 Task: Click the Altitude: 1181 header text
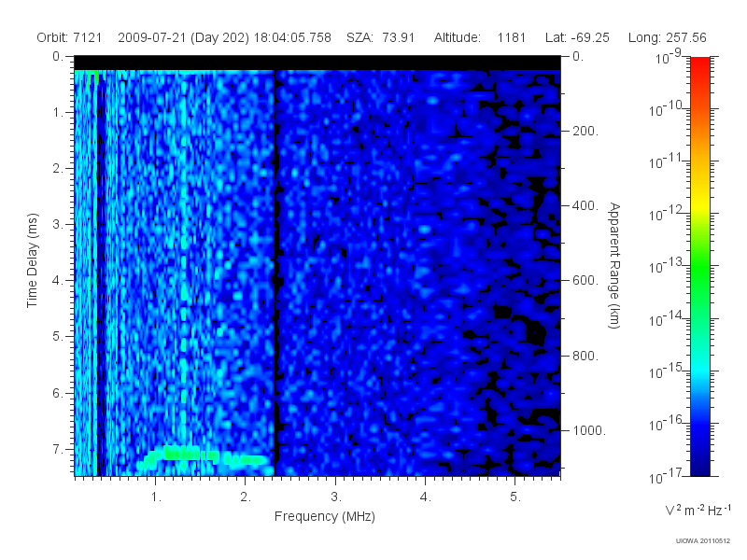click(x=479, y=37)
